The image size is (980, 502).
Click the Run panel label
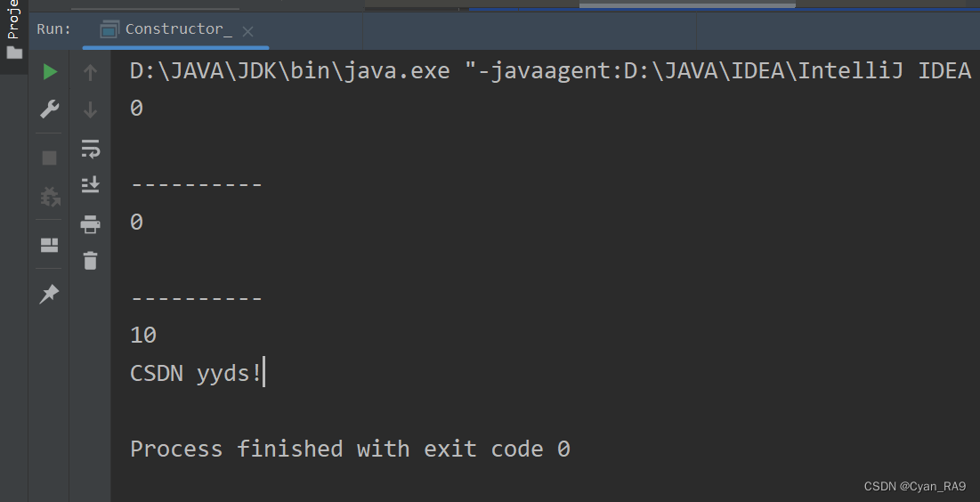click(53, 28)
